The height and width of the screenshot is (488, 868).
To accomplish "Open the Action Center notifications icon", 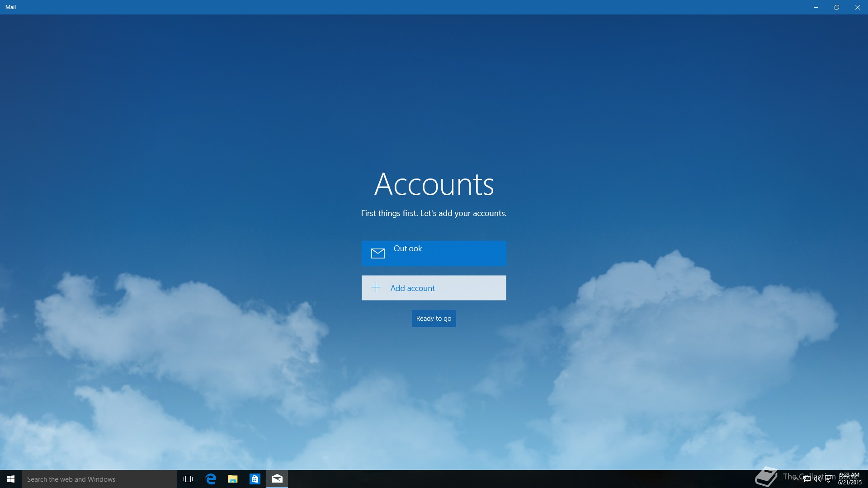I will [x=829, y=479].
